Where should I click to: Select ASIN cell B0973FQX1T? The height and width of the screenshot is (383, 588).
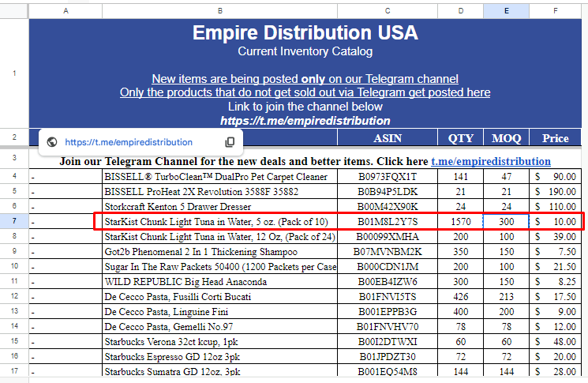(388, 176)
